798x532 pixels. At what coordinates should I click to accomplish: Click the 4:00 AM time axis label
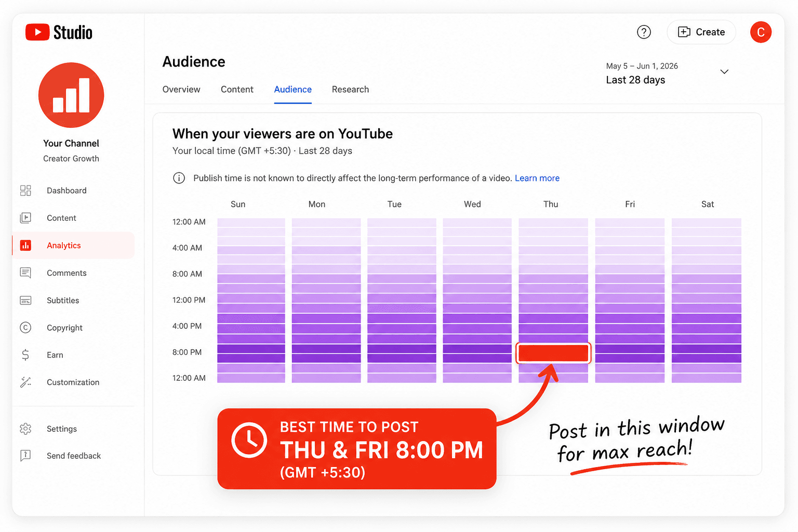click(187, 248)
